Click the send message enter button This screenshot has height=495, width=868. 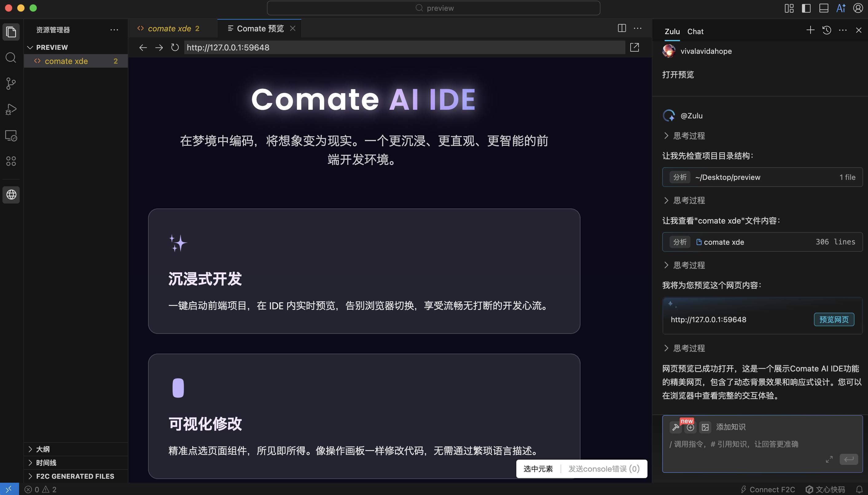point(848,459)
